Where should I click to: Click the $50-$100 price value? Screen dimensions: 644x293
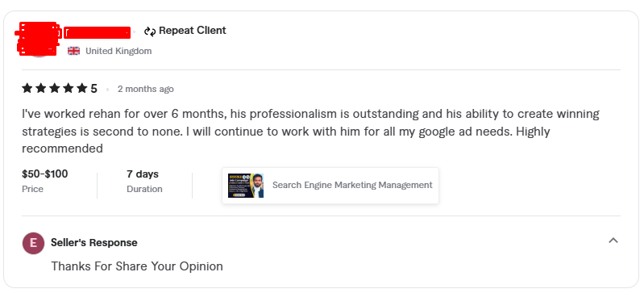[45, 174]
